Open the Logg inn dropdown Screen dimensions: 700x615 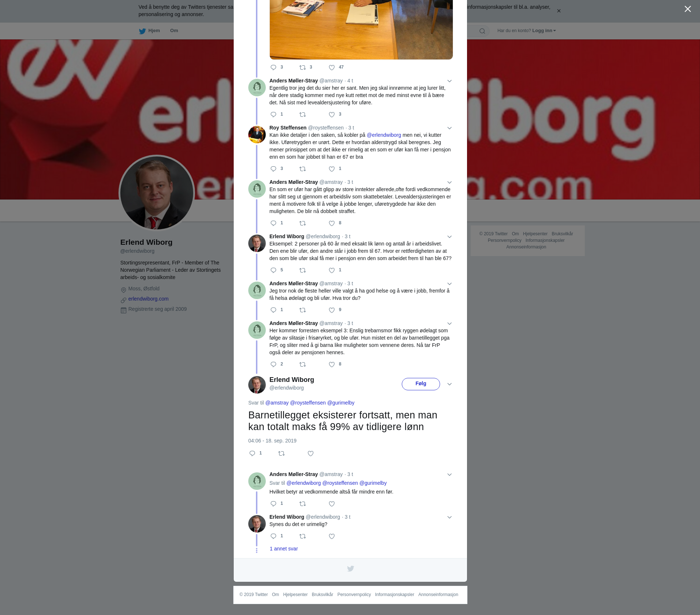click(x=544, y=31)
